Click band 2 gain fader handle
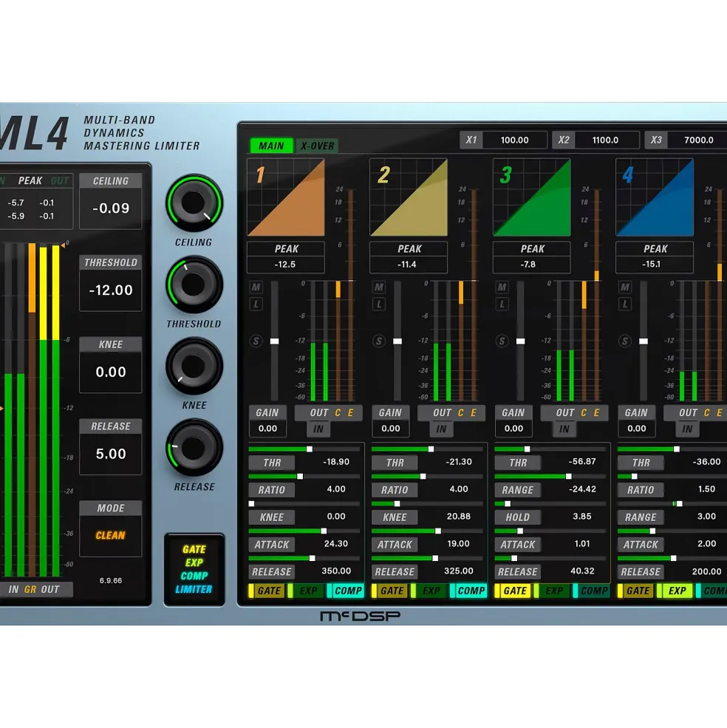 click(397, 341)
